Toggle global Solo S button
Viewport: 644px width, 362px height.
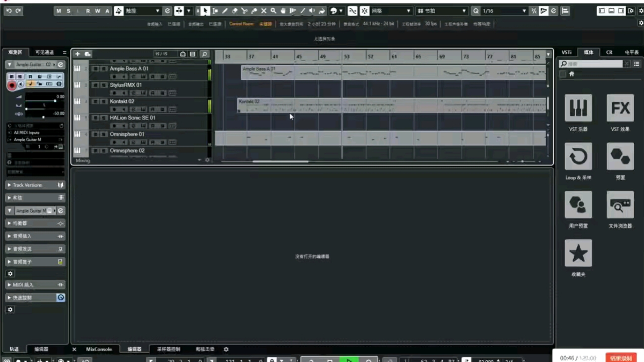[x=68, y=11]
